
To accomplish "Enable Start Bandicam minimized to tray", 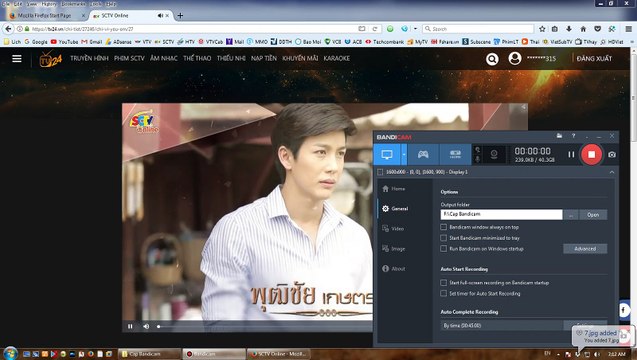I will [444, 238].
